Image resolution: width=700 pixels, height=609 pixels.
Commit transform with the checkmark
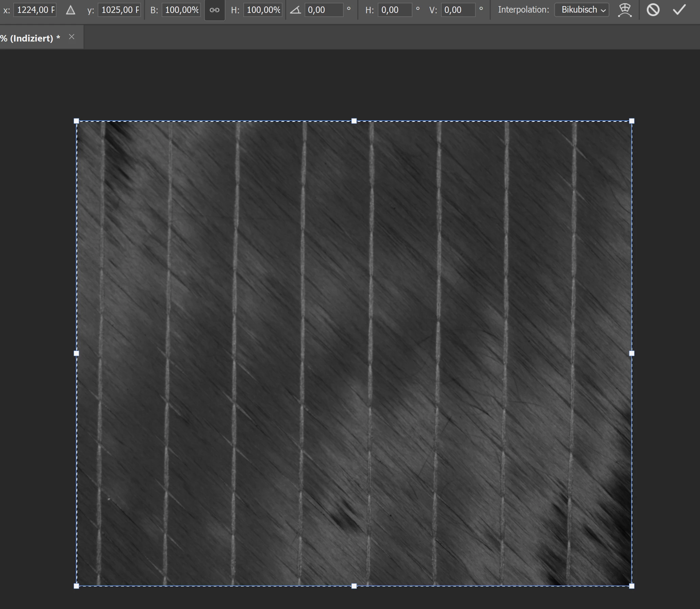click(679, 10)
